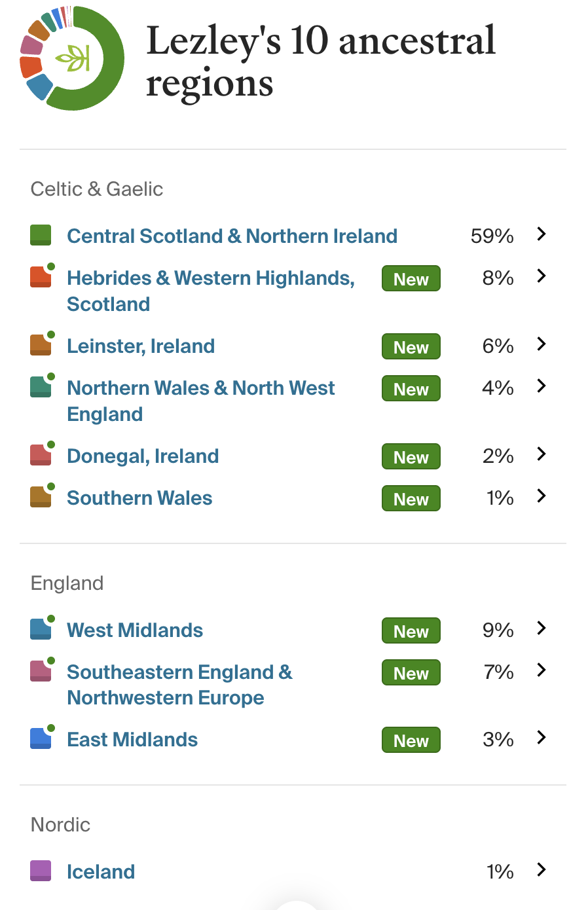This screenshot has width=588, height=910.
Task: Click the New badge beside Leinster, Ireland
Action: tap(411, 346)
